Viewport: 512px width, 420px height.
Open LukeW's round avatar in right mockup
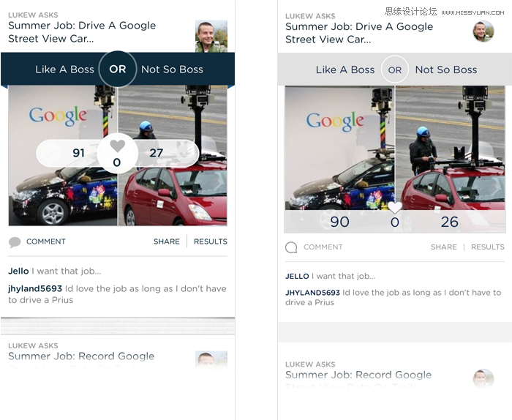pos(483,31)
